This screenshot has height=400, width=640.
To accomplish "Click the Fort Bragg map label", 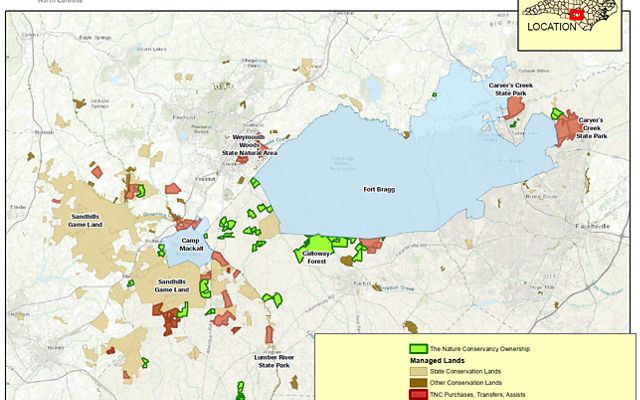I will 377,187.
